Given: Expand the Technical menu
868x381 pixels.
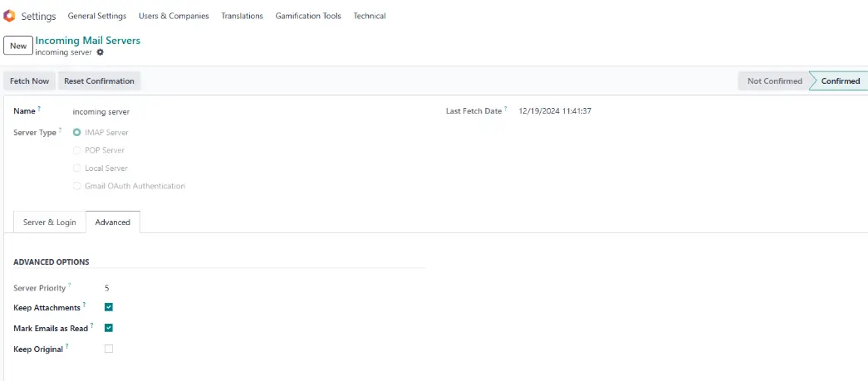Looking at the screenshot, I should click(369, 16).
